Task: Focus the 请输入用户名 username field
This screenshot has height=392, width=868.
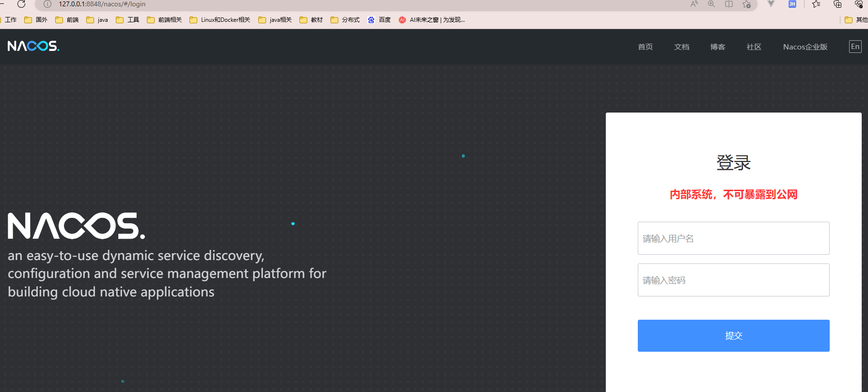Action: point(733,238)
